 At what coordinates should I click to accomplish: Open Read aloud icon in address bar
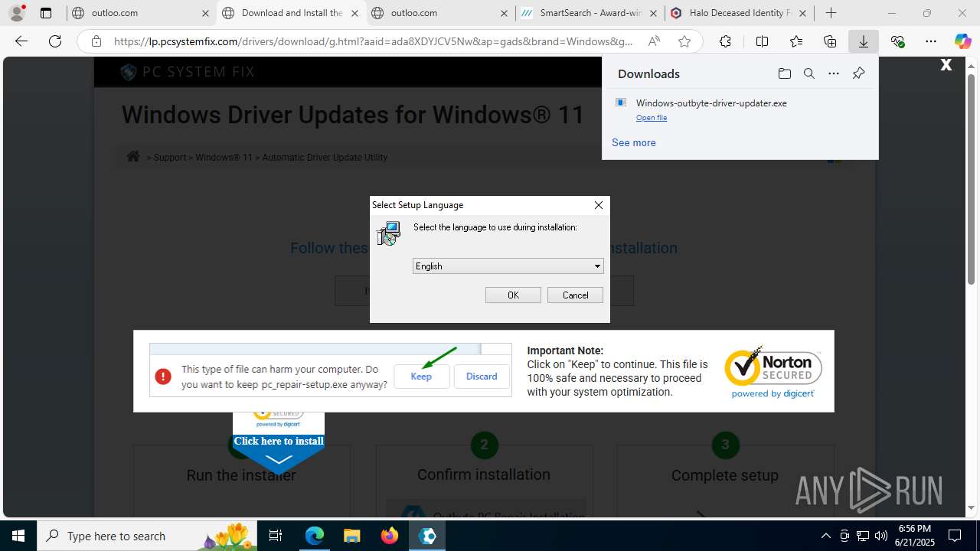pos(654,41)
